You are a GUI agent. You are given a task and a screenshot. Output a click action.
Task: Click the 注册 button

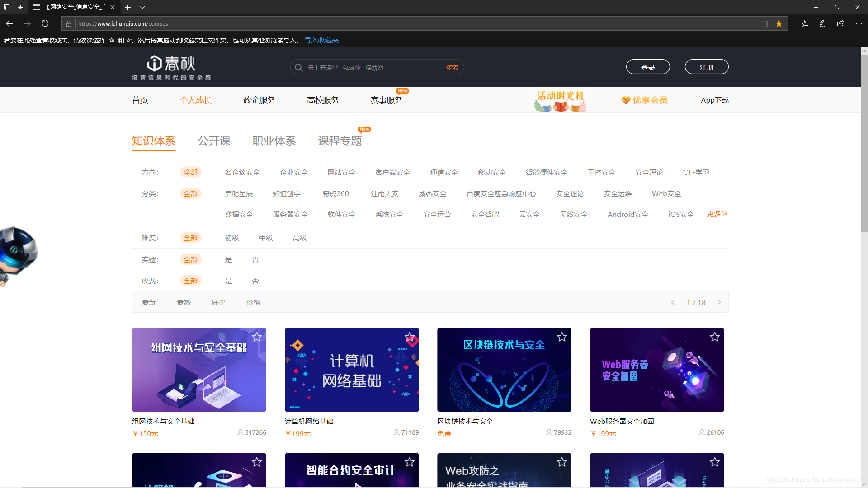(x=706, y=66)
